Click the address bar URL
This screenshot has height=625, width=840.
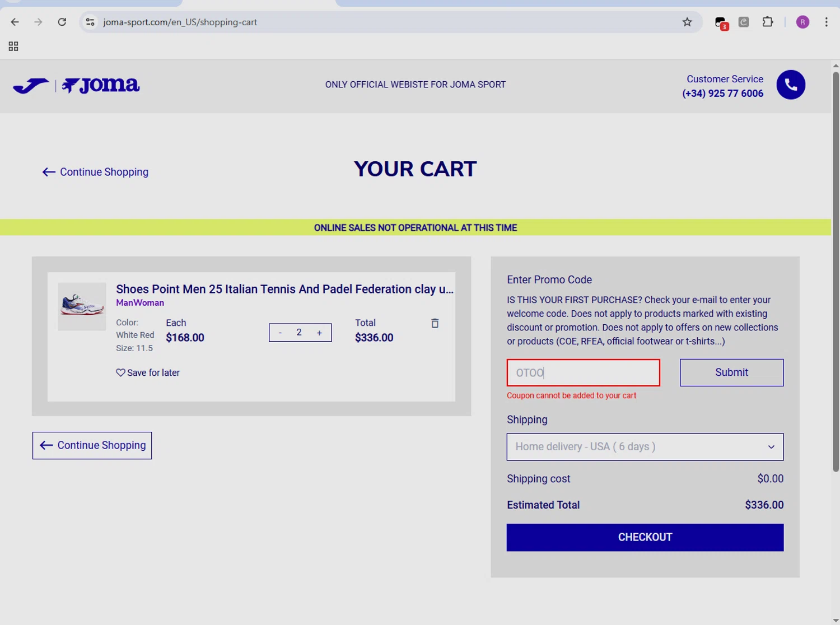180,22
